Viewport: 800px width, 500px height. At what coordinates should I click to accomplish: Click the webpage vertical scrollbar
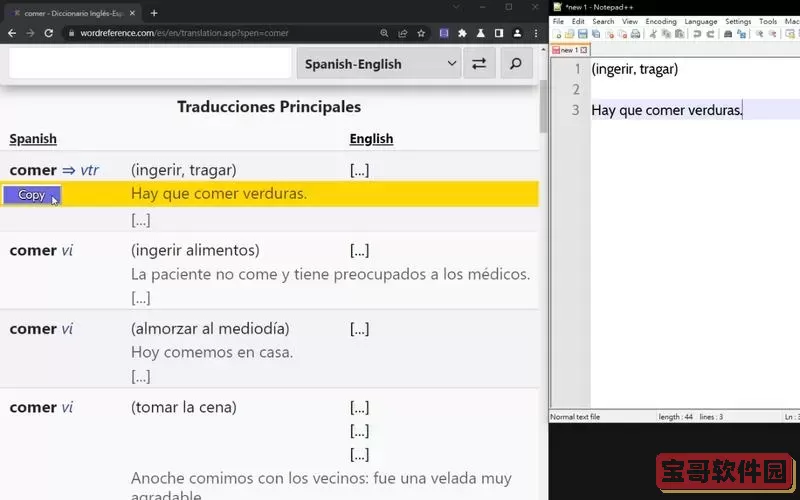[543, 110]
